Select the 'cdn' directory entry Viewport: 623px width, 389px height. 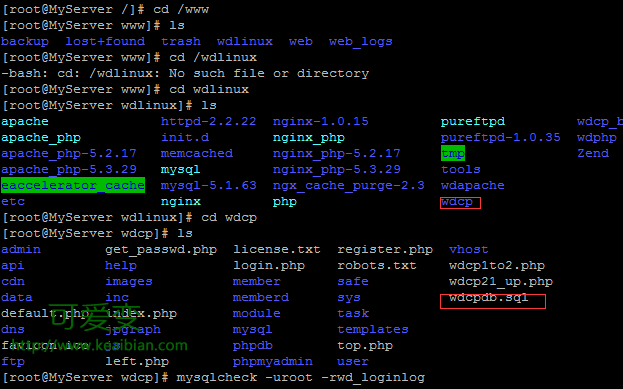click(x=13, y=281)
